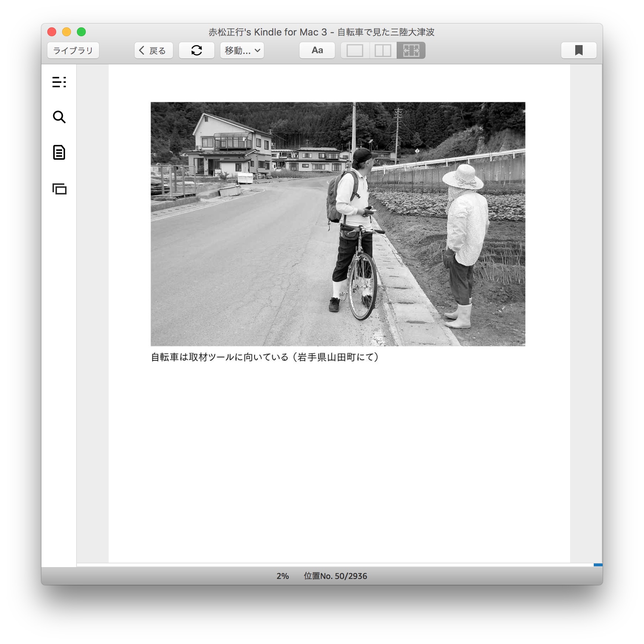Screen dimensions: 644x644
Task: Switch to single column page layout
Action: (355, 50)
